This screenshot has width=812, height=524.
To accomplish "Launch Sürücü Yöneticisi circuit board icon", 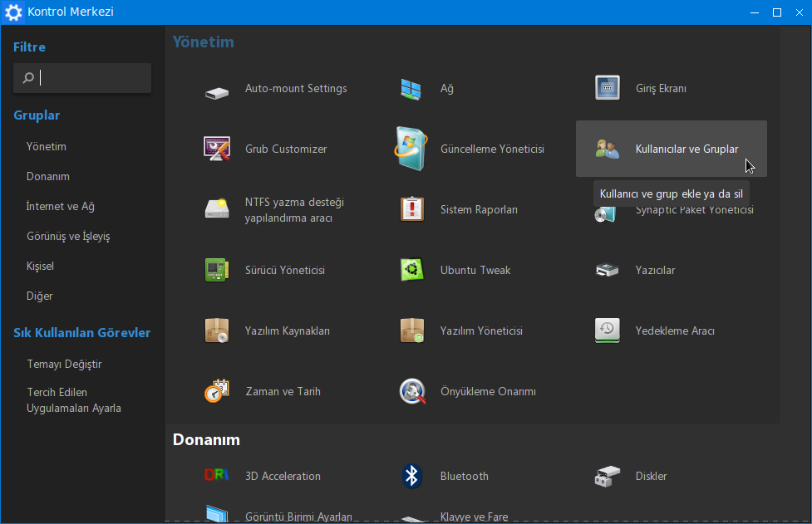I will pyautogui.click(x=216, y=270).
